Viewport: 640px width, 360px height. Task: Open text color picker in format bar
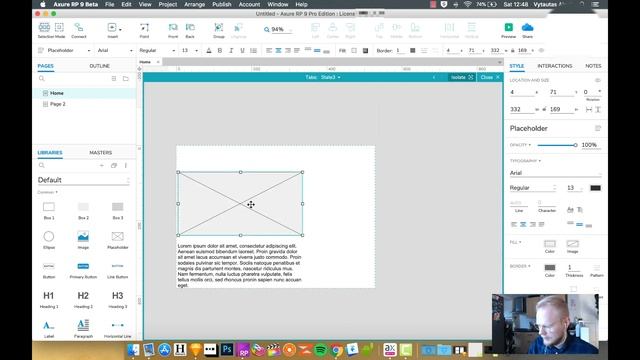coord(209,51)
